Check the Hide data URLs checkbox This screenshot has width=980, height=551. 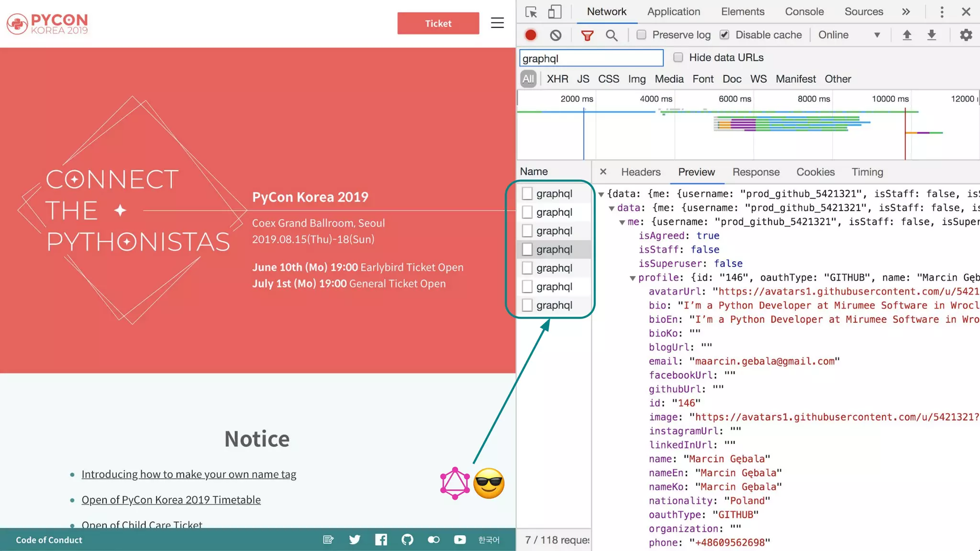tap(678, 57)
